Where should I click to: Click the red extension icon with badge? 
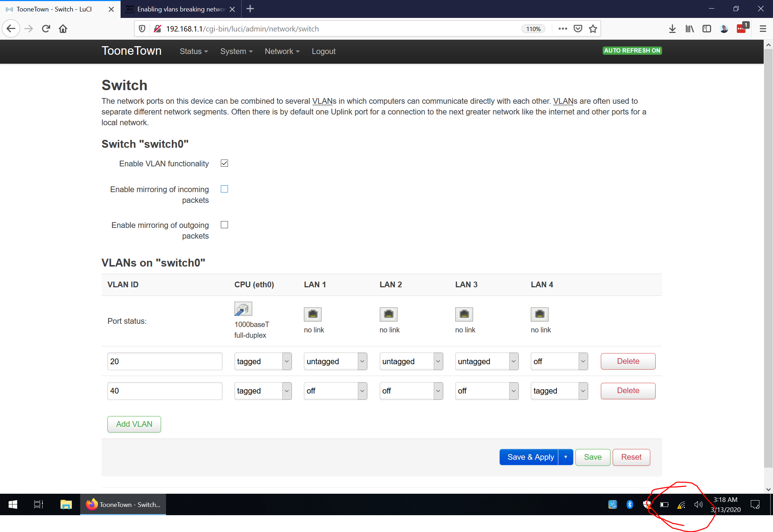pos(742,28)
